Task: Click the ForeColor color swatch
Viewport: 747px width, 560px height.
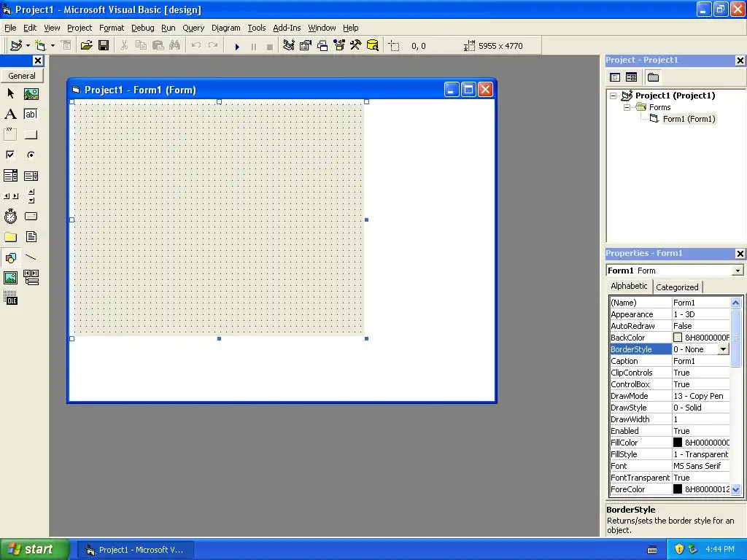Action: click(x=678, y=489)
